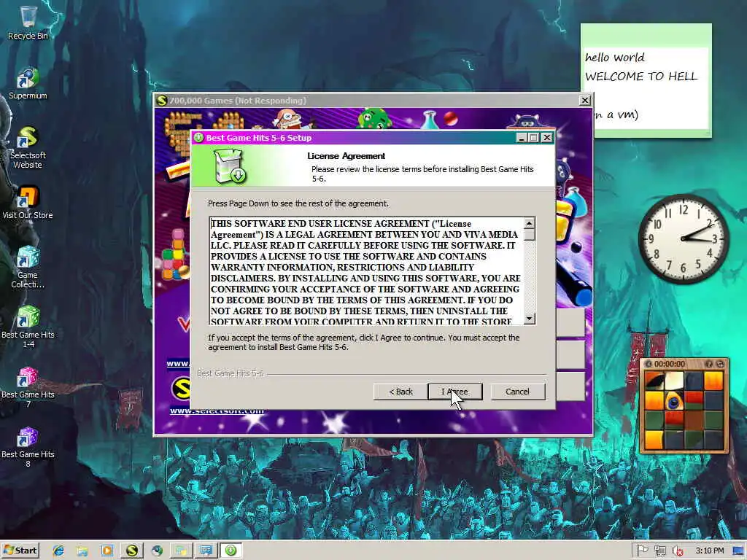Open the Best Game Hits 8 shortcut

pos(28,447)
